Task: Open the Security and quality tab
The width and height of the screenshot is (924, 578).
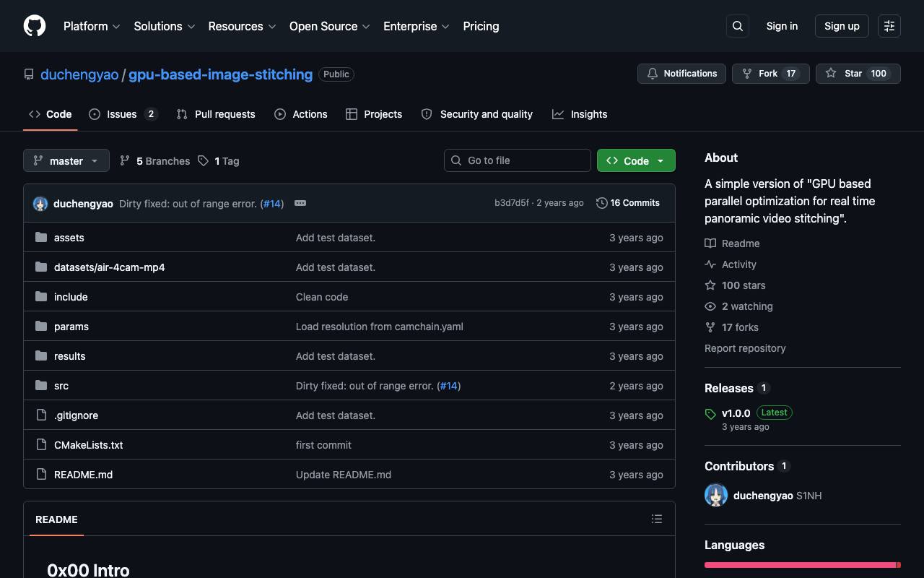Action: [477, 114]
